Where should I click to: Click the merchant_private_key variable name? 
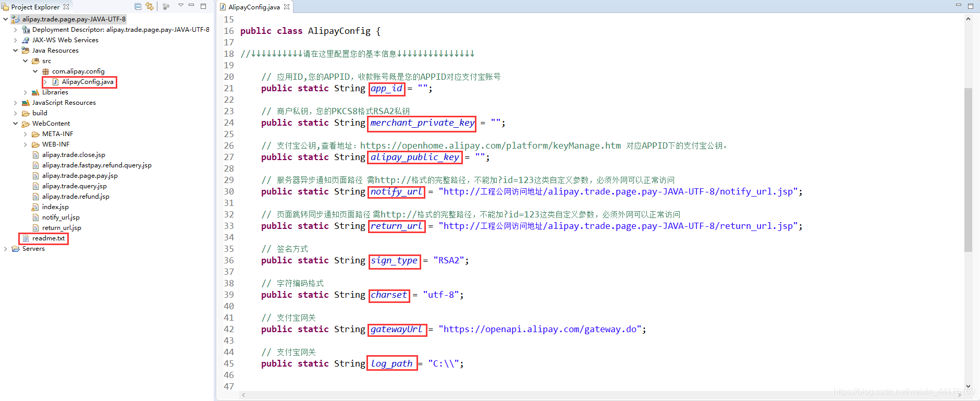(x=422, y=123)
